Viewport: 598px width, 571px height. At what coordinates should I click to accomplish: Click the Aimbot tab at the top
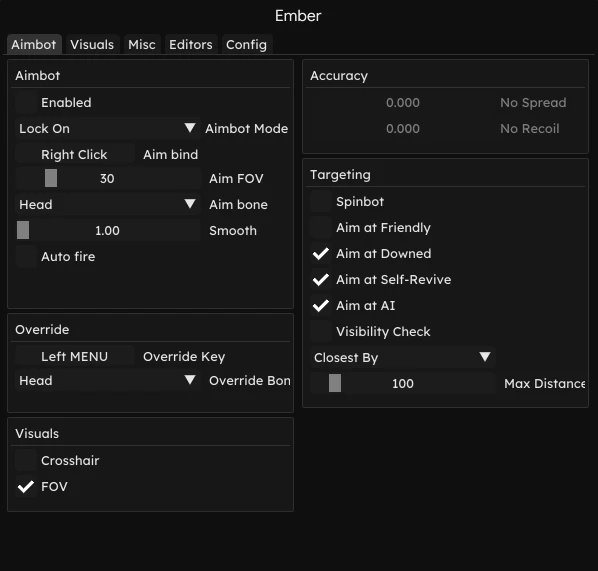[x=34, y=45]
